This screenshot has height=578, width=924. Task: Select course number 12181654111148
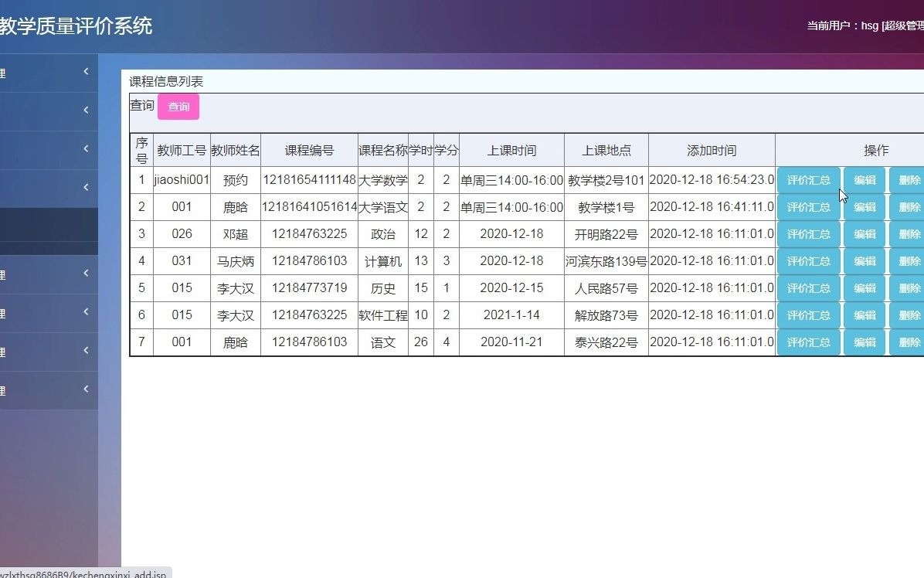(x=309, y=180)
